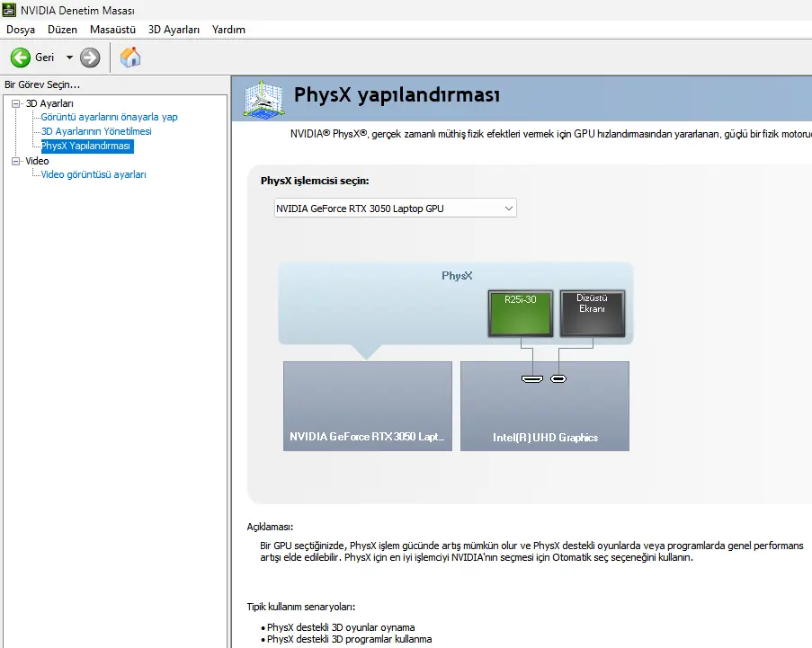Click 'PhysX destekli 3D oyunlar oynama' bullet
This screenshot has height=648, width=812.
341,627
